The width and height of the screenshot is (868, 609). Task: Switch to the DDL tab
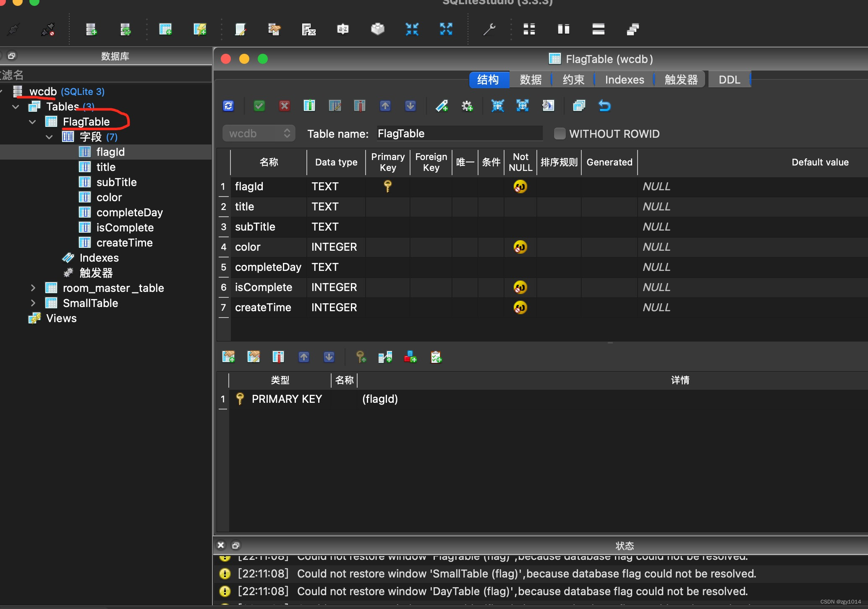729,80
